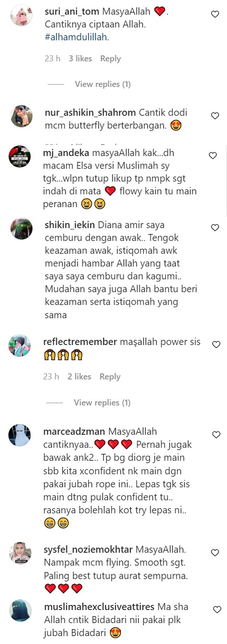The image size is (227, 644).
Task: Open the shikin_iekin username link
Action: [69, 225]
